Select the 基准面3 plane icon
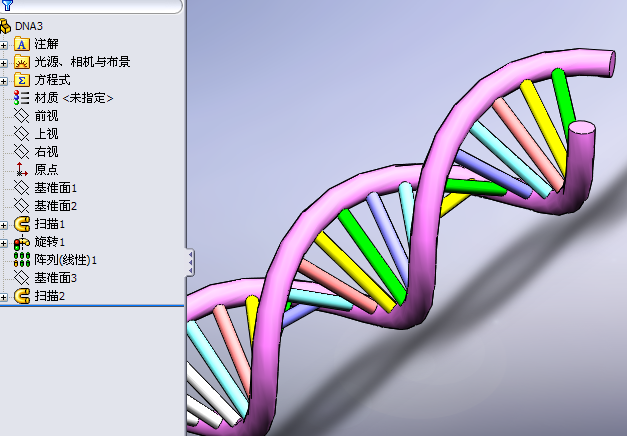This screenshot has height=436, width=627. pos(22,278)
